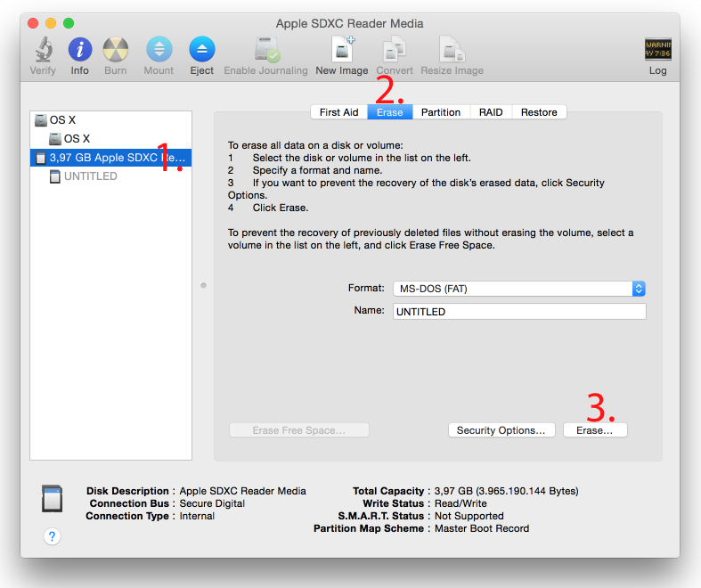The width and height of the screenshot is (701, 588).
Task: Click the Resize Image toolbar icon
Action: pos(452,49)
